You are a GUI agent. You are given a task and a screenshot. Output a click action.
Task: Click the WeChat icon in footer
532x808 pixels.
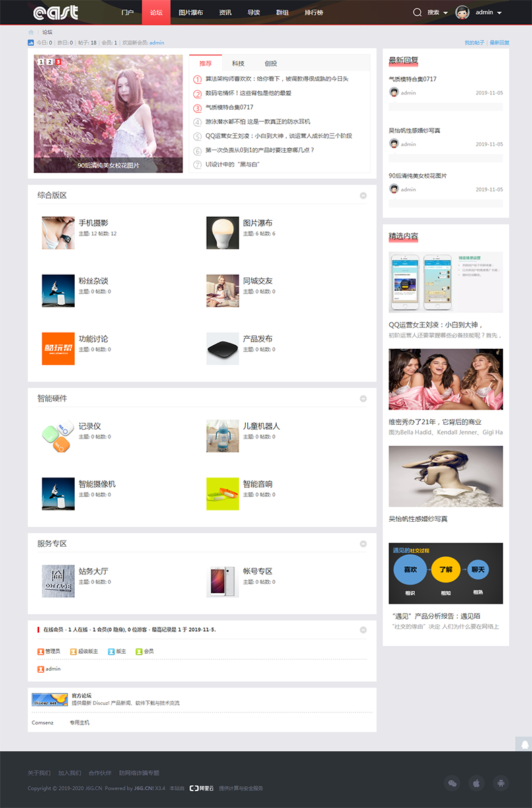click(453, 783)
